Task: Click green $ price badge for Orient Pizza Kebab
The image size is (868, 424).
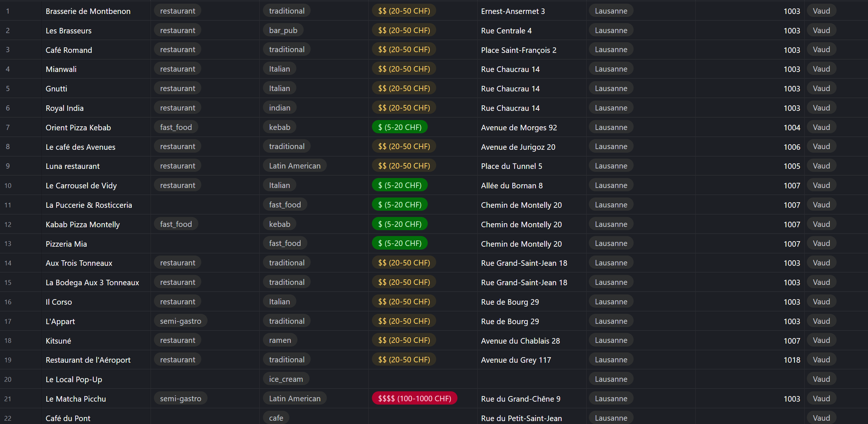Action: click(399, 127)
